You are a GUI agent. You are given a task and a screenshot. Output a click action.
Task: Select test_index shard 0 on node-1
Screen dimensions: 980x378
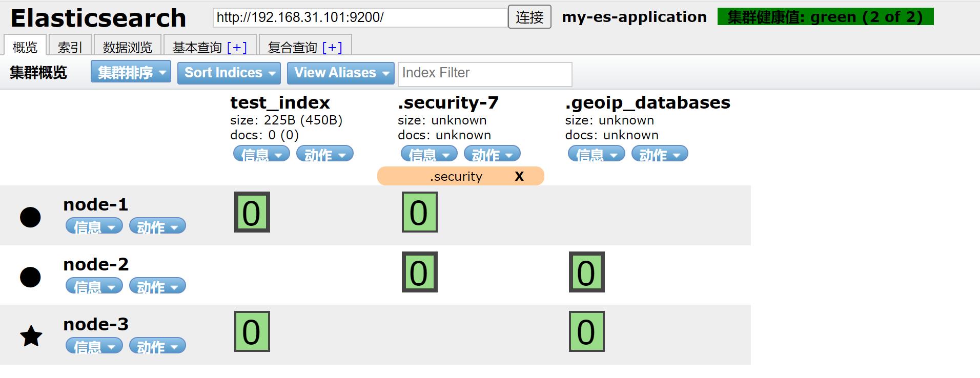tap(252, 212)
